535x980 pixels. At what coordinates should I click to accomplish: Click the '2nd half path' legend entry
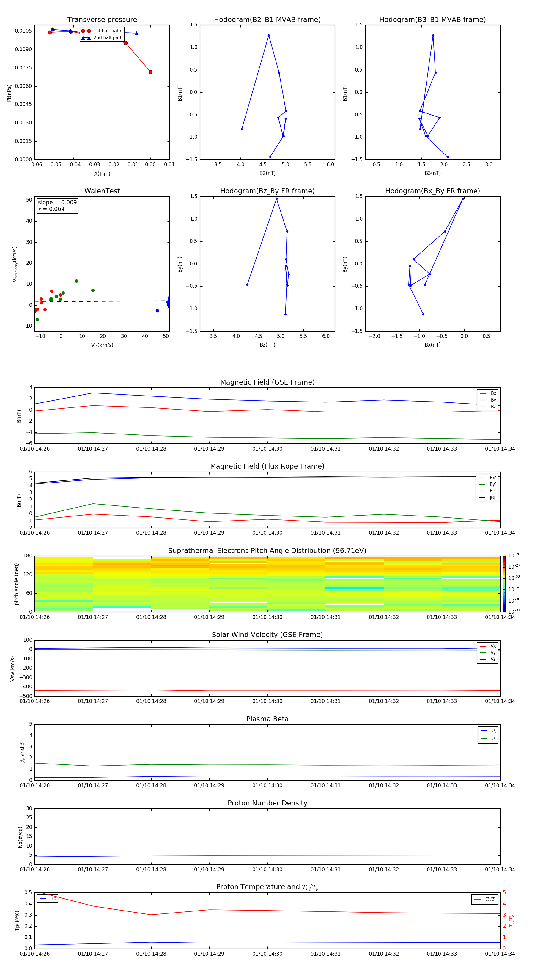[103, 38]
